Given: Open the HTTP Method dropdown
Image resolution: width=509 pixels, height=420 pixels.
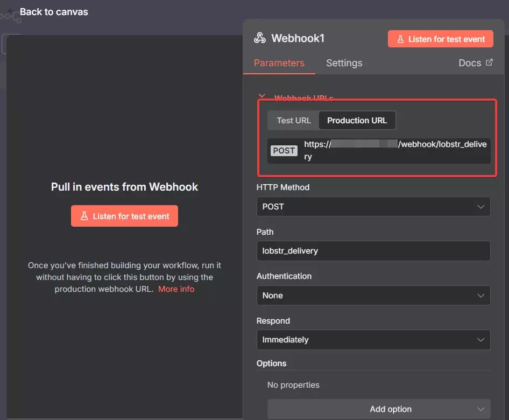Looking at the screenshot, I should click(x=373, y=207).
